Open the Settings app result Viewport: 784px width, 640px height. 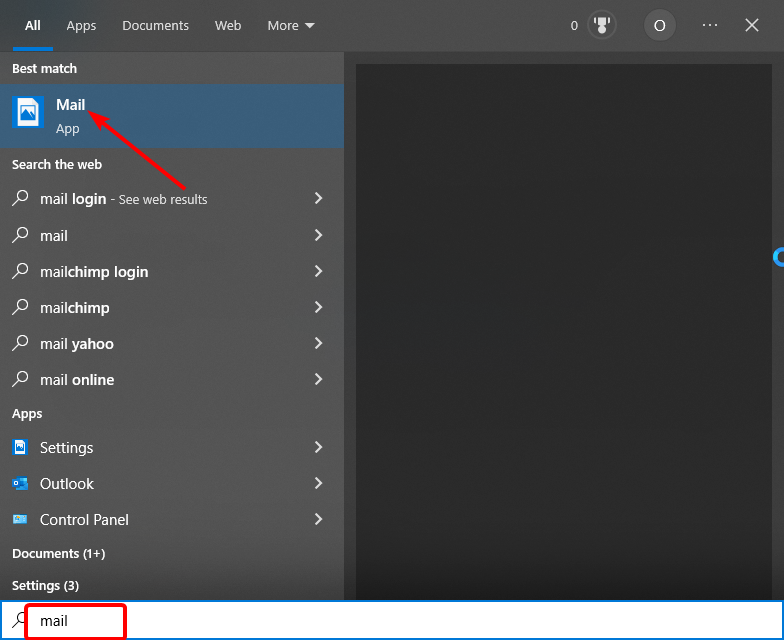[x=172, y=447]
